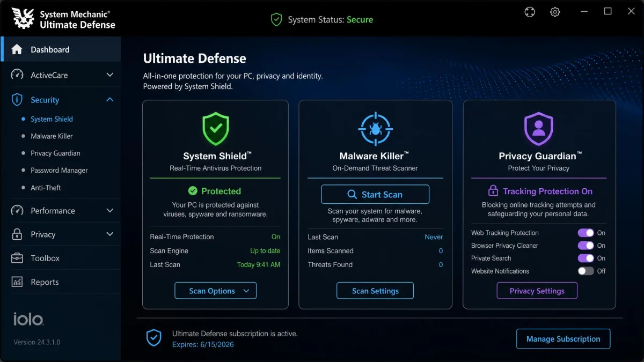Click the Real-Time Protection On value
644x362 pixels.
coord(276,237)
